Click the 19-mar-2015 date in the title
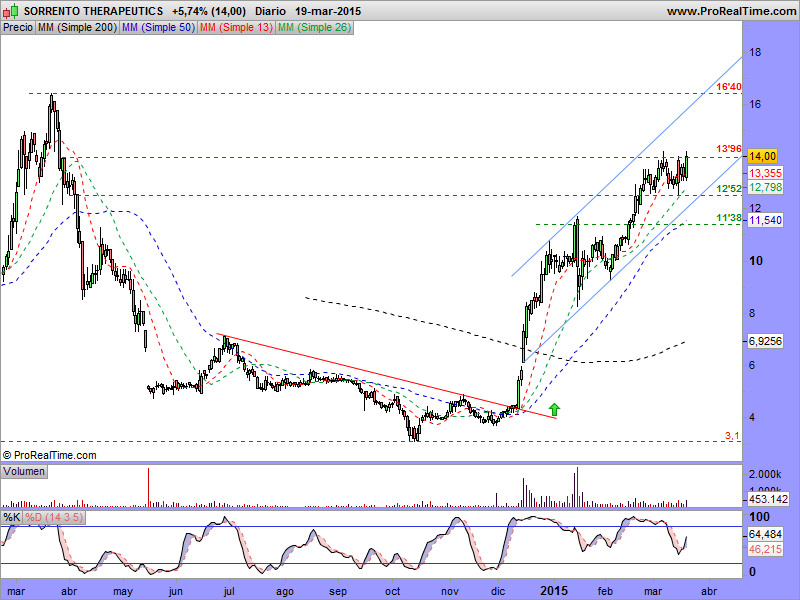This screenshot has width=800, height=600. [328, 11]
